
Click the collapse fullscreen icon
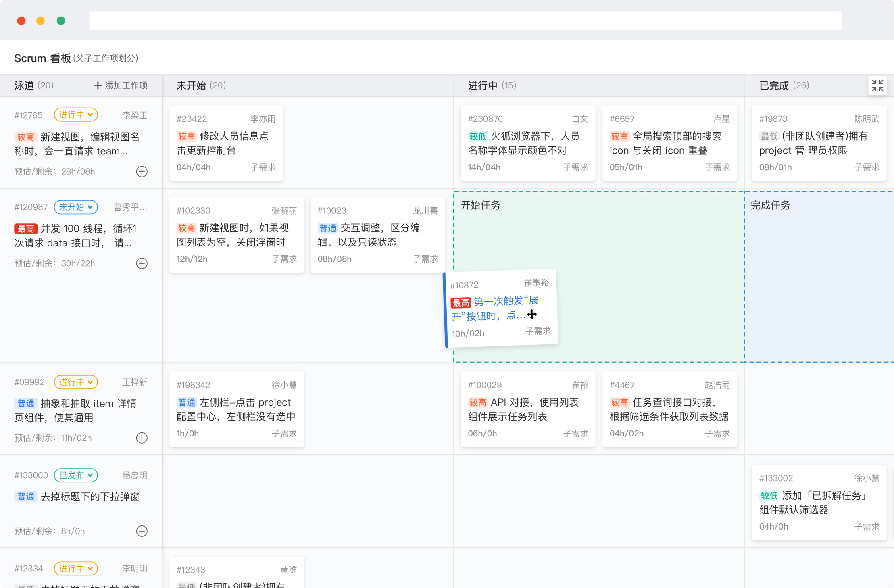(x=877, y=85)
